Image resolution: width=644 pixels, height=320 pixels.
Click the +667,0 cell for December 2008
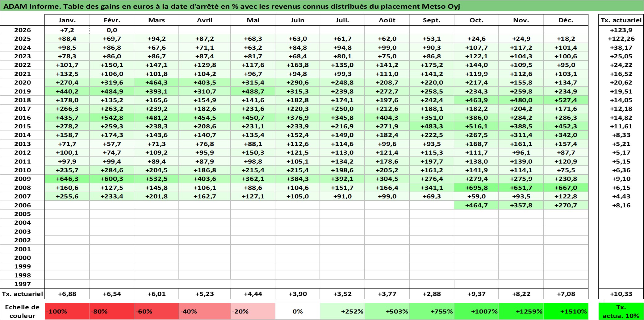pyautogui.click(x=566, y=188)
